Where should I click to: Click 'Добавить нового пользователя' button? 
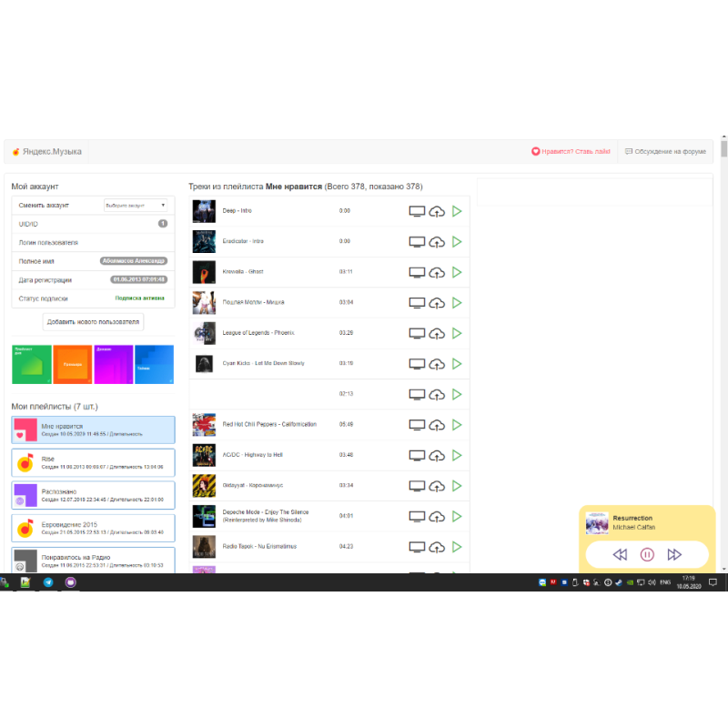point(94,322)
